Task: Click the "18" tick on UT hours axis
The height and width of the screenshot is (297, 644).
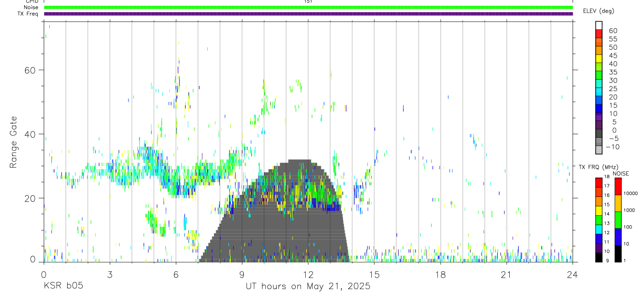Action: click(440, 274)
